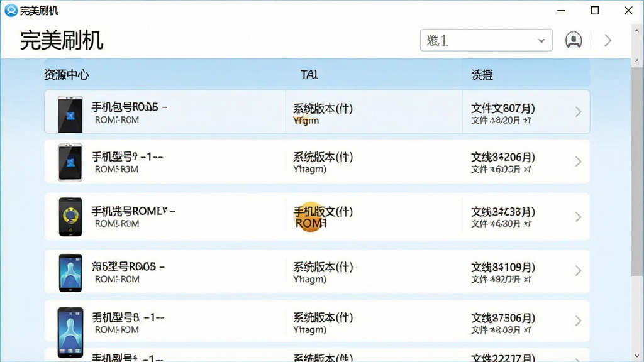Viewport: 644px width, 362px height.
Task: Click 文线34109月 date text
Action: (x=502, y=267)
